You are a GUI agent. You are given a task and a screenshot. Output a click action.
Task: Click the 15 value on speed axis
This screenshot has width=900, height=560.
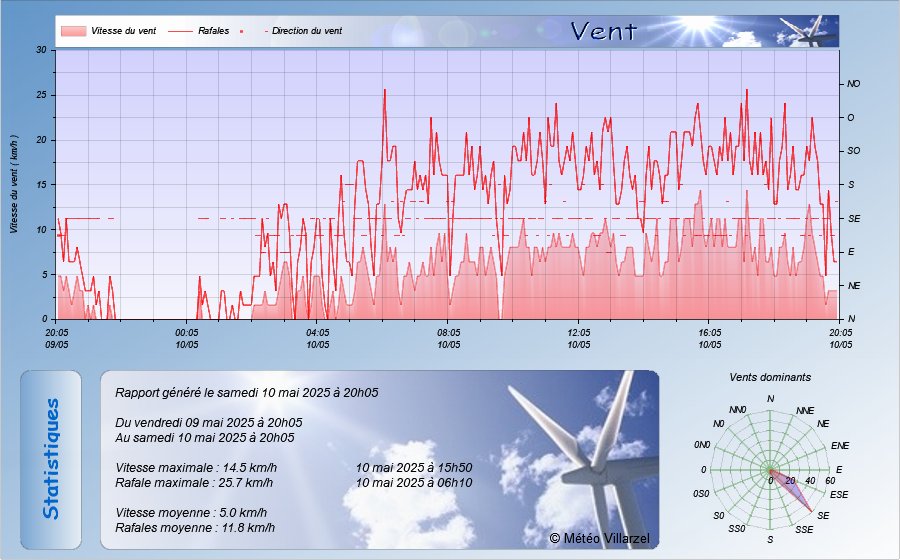pyautogui.click(x=41, y=185)
